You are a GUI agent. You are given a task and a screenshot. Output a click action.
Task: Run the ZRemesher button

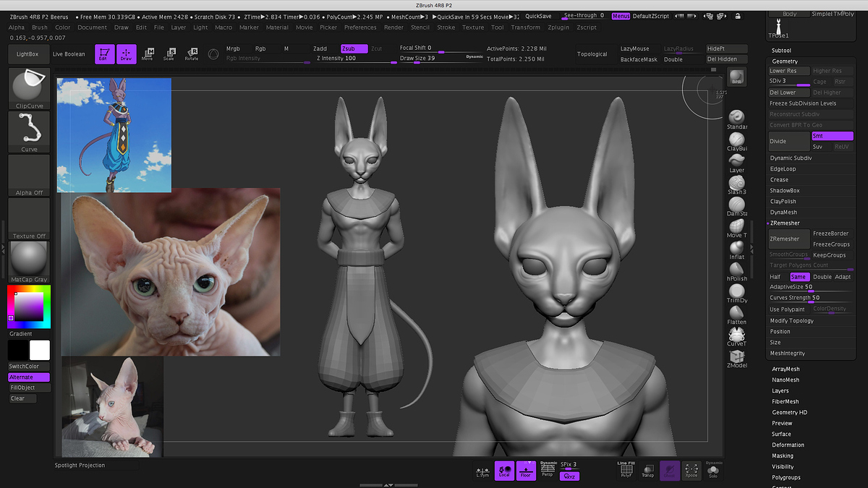[788, 239]
